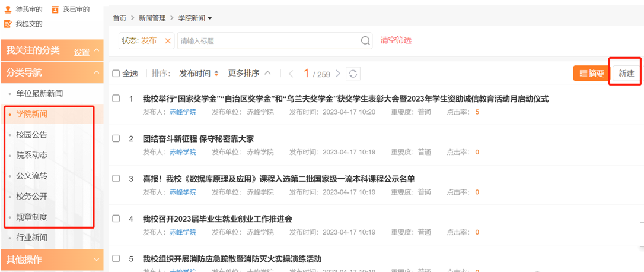Expand the 其他操作 sidebar section
Viewport: 644px width, 272px height.
pyautogui.click(x=96, y=260)
